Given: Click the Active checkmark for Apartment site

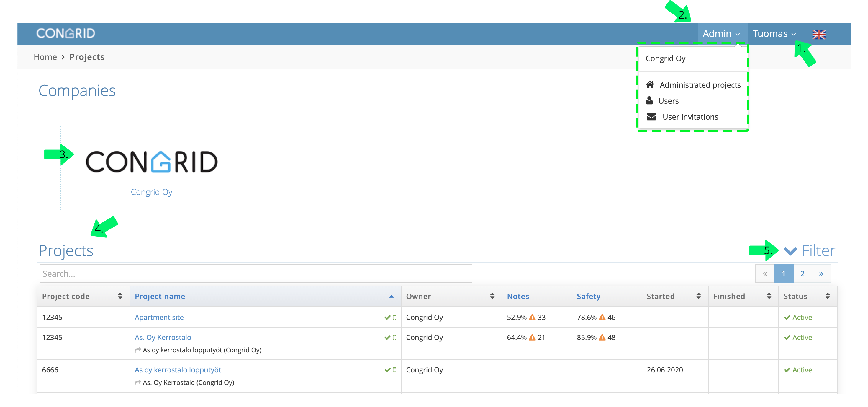Looking at the screenshot, I should tap(787, 317).
